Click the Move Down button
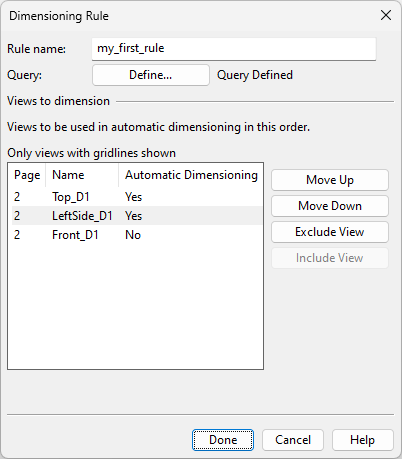 click(x=330, y=206)
